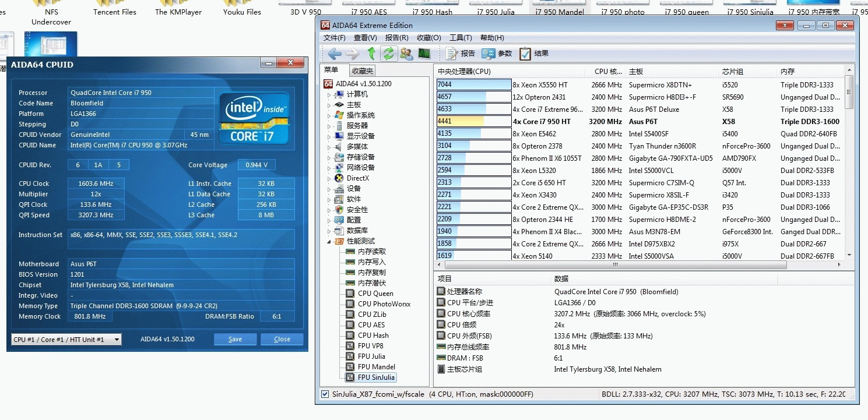Expand the 计算机 tree node
868x420 pixels.
coord(329,94)
